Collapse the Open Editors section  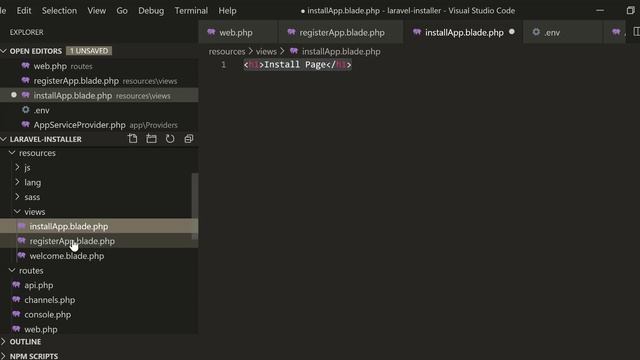click(4, 51)
